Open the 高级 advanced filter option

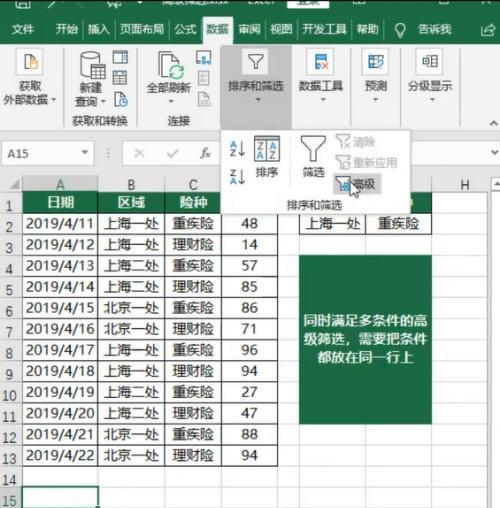pos(357,184)
